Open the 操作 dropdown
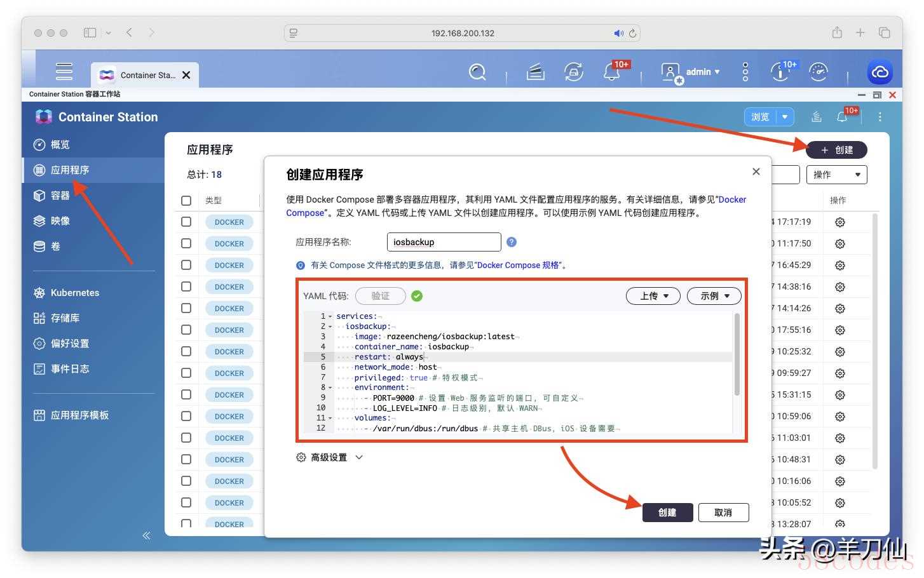Image resolution: width=924 pixels, height=578 pixels. (x=836, y=175)
